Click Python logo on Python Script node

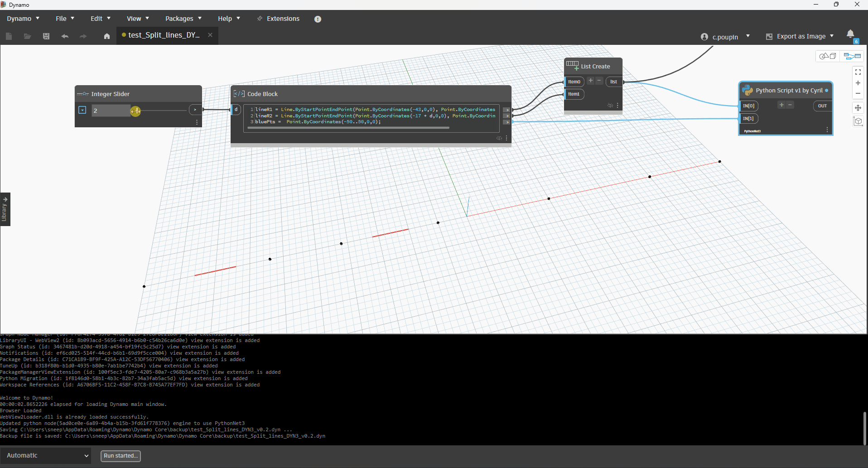pos(747,90)
